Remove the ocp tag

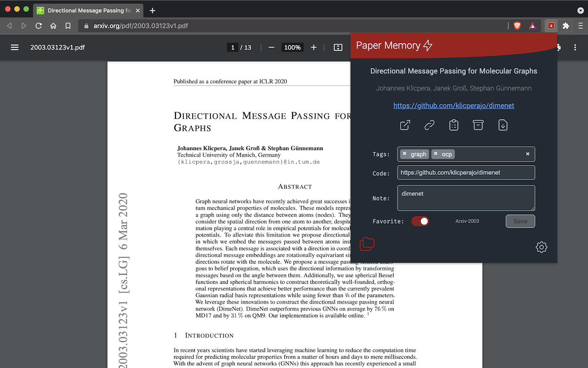coord(435,154)
